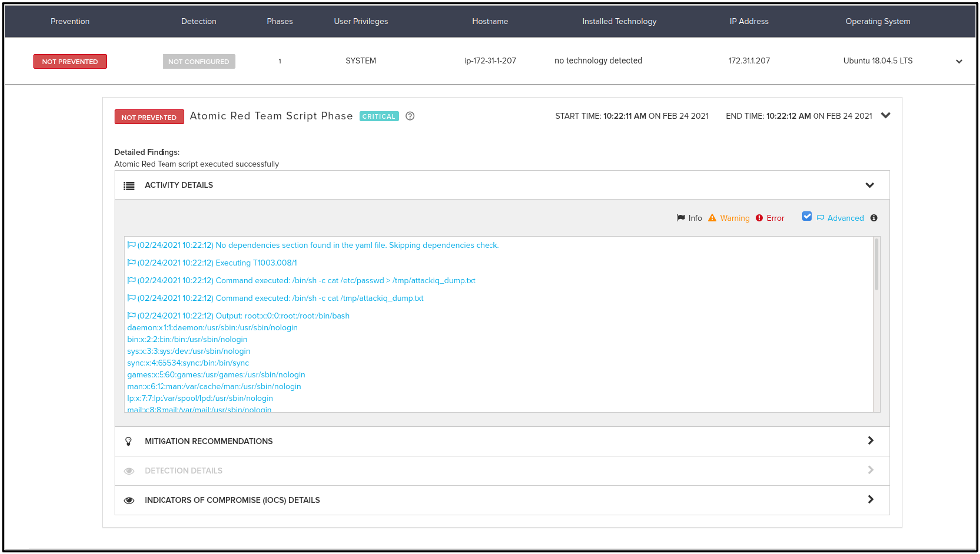Click the info circle icon after Advanced

(x=874, y=218)
